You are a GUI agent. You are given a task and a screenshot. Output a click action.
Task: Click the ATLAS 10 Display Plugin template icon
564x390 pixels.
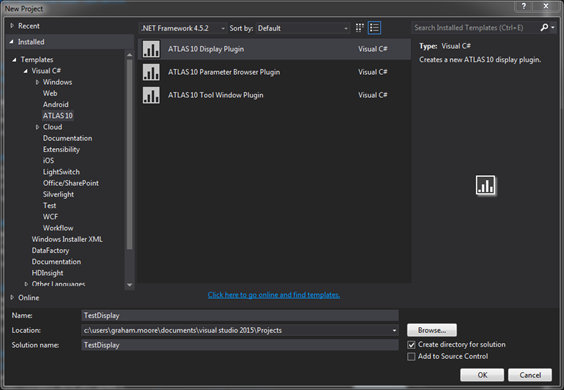click(151, 49)
